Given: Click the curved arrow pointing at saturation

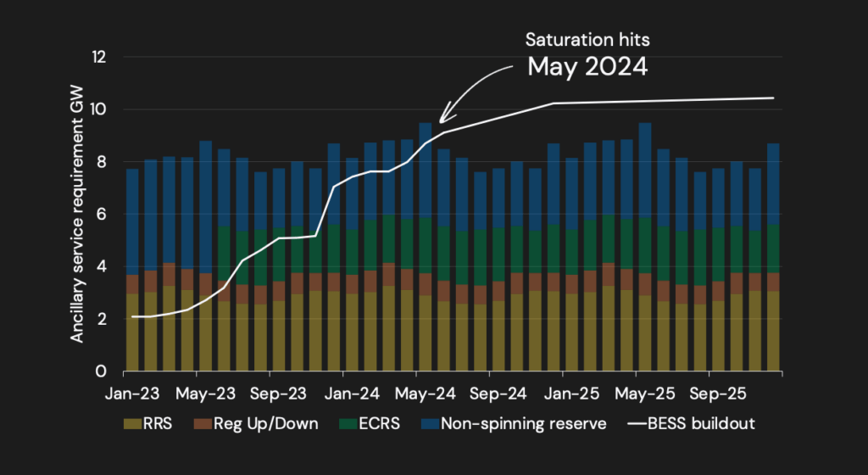Looking at the screenshot, I should [473, 92].
